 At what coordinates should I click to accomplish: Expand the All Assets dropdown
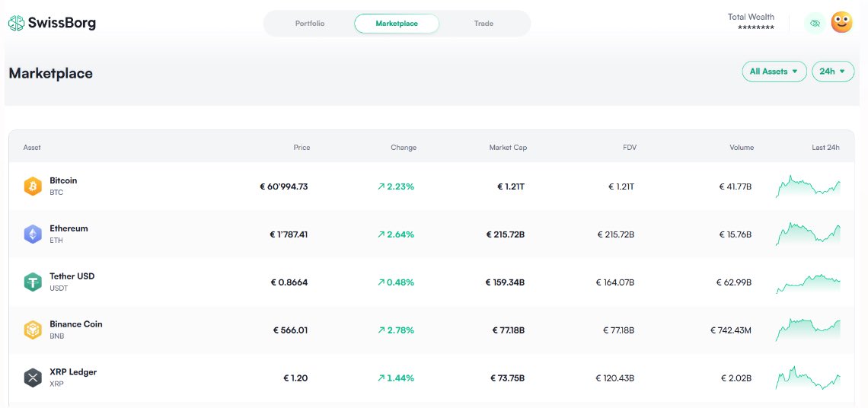774,72
